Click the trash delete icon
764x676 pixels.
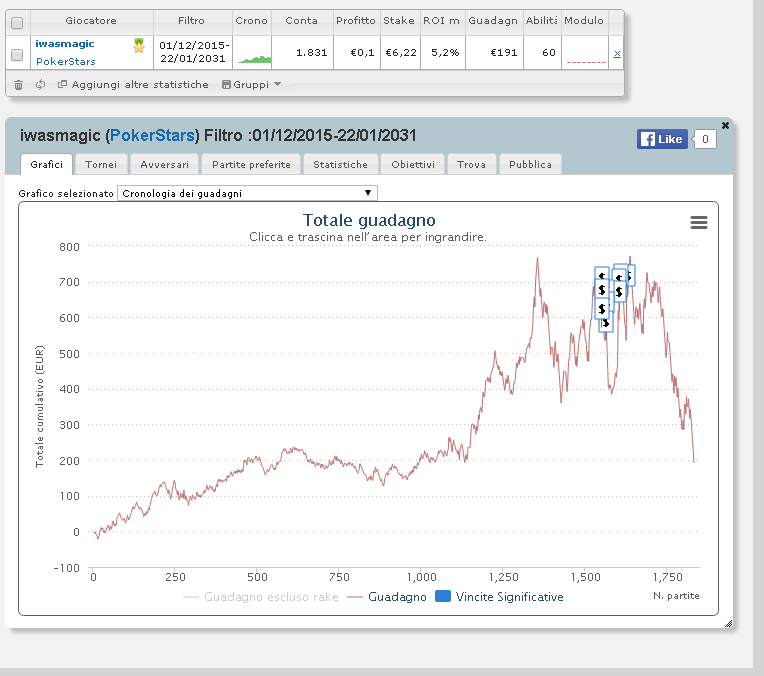[x=19, y=85]
